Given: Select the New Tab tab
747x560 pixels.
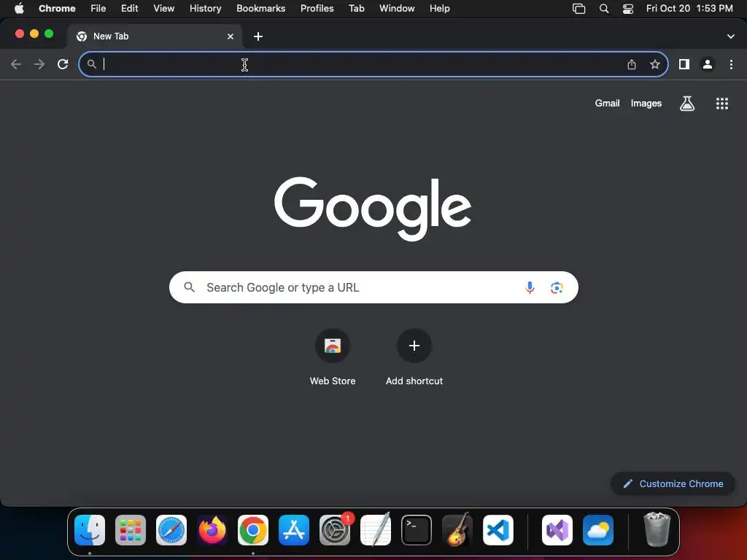Looking at the screenshot, I should (x=155, y=36).
